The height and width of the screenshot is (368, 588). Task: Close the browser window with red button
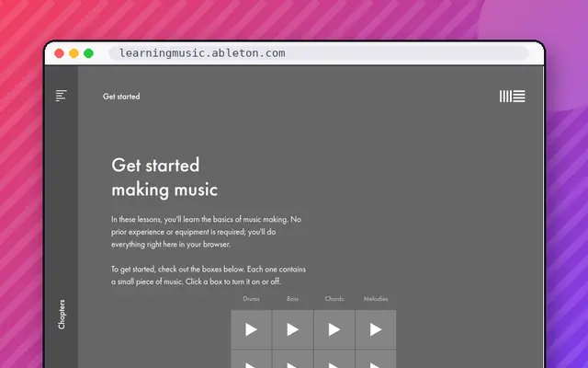[x=59, y=53]
